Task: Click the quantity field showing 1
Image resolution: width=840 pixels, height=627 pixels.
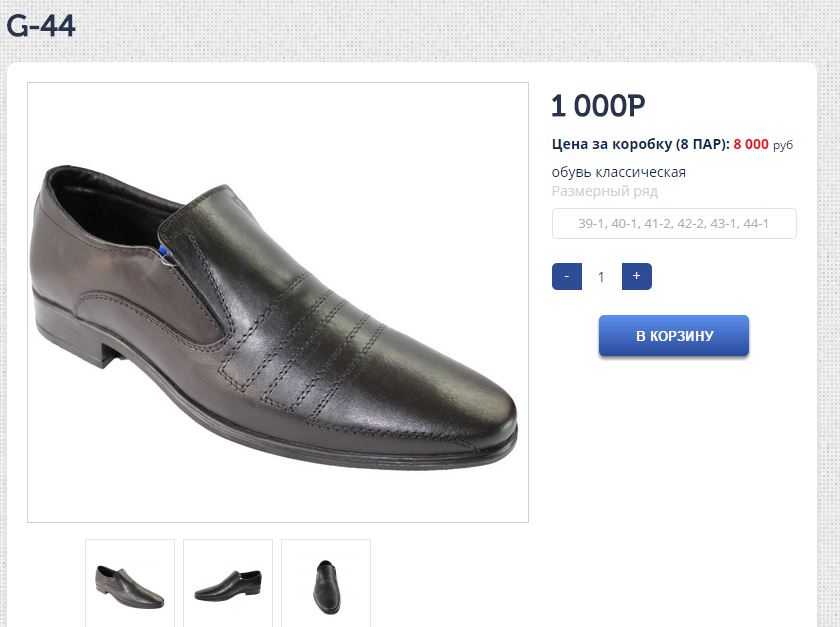Action: pos(601,277)
